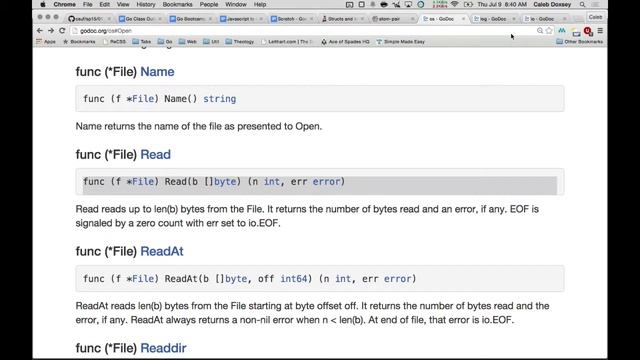The height and width of the screenshot is (360, 640).
Task: Click the red uBlock extension icon
Action: tap(588, 31)
